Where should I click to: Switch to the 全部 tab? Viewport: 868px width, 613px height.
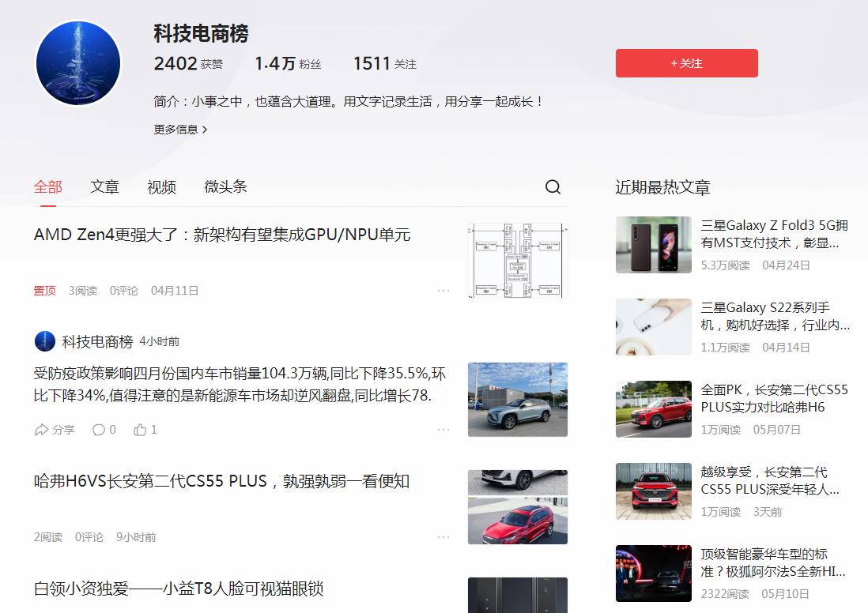click(47, 187)
